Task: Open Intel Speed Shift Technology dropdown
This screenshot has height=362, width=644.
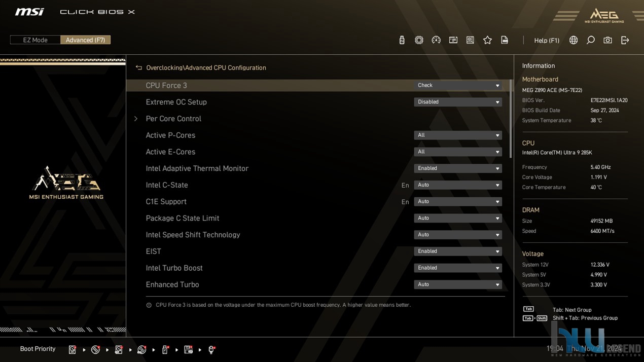Action: pyautogui.click(x=458, y=235)
